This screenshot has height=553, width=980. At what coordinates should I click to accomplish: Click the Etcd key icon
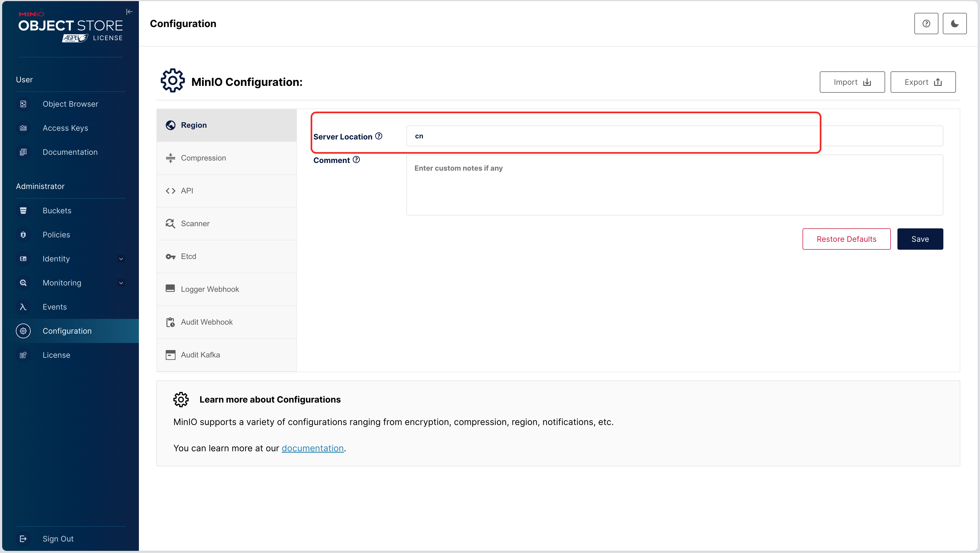(x=170, y=257)
